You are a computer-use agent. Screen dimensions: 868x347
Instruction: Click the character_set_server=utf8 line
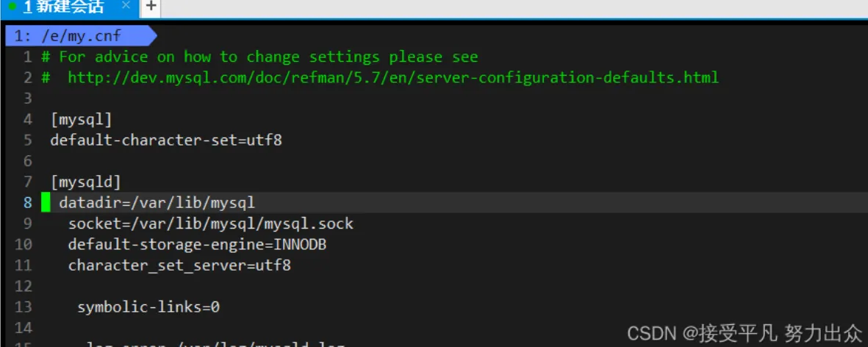(179, 265)
